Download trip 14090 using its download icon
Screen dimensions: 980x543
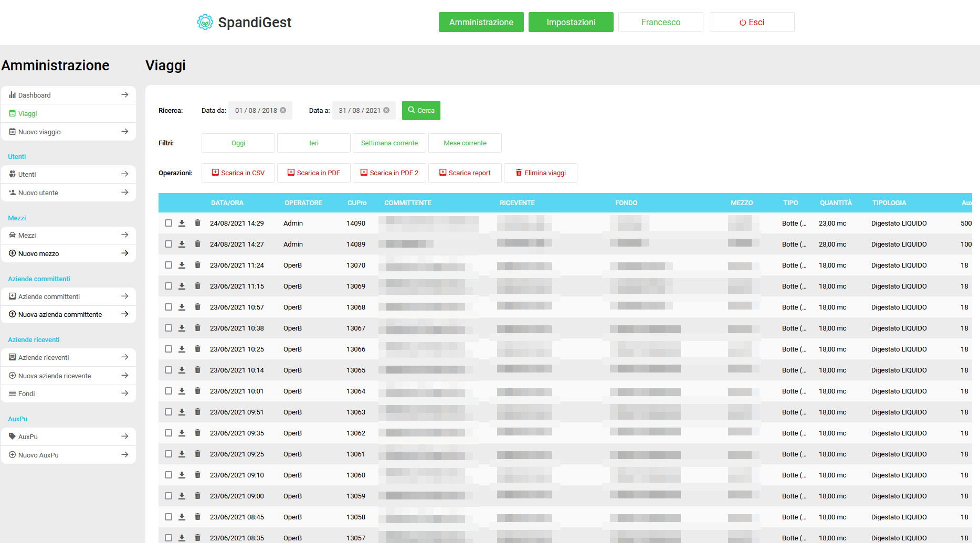pyautogui.click(x=182, y=223)
